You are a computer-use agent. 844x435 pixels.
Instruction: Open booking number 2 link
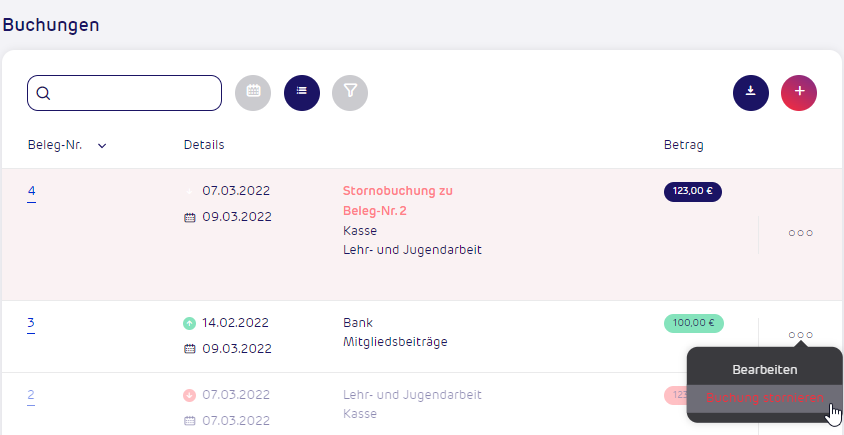pyautogui.click(x=31, y=396)
